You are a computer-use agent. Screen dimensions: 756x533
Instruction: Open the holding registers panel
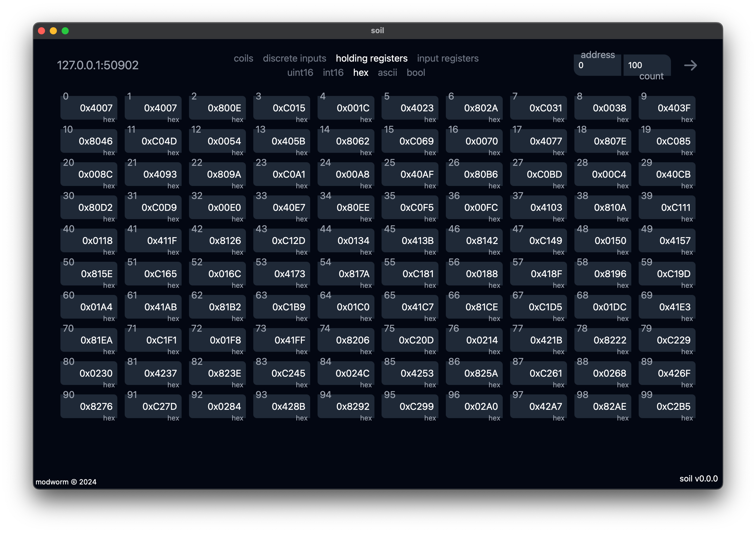[x=372, y=58]
